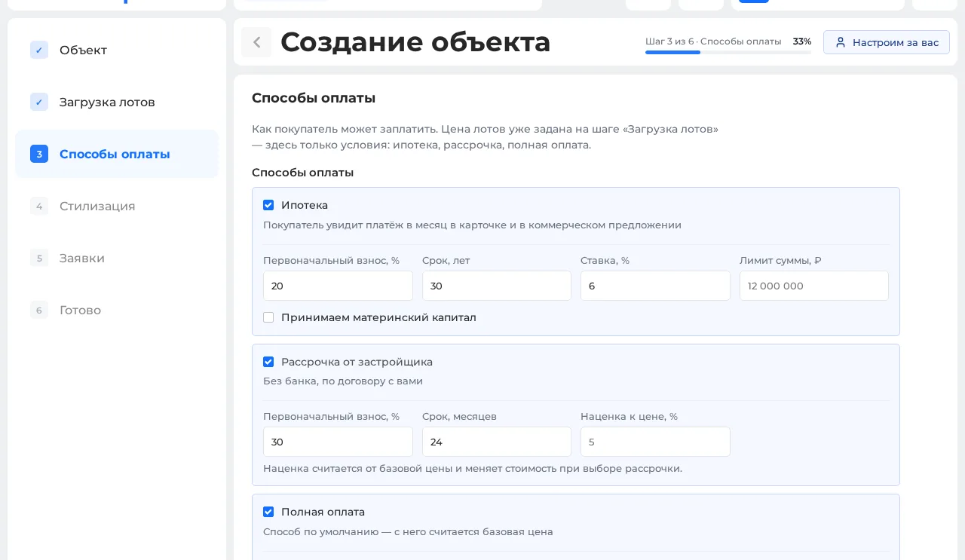
Task: Click the note starting Наценка считается от базовой цены
Action: [473, 468]
